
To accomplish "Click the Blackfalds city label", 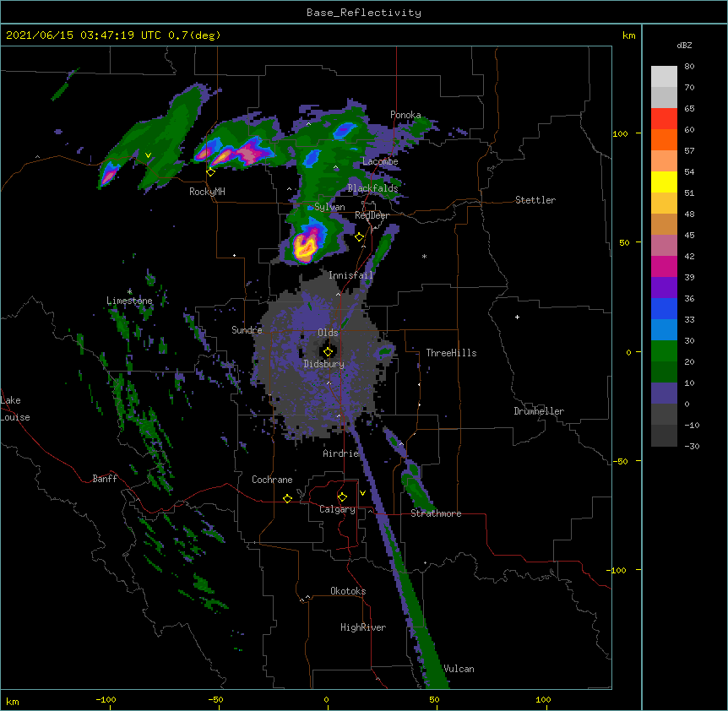I will [372, 188].
